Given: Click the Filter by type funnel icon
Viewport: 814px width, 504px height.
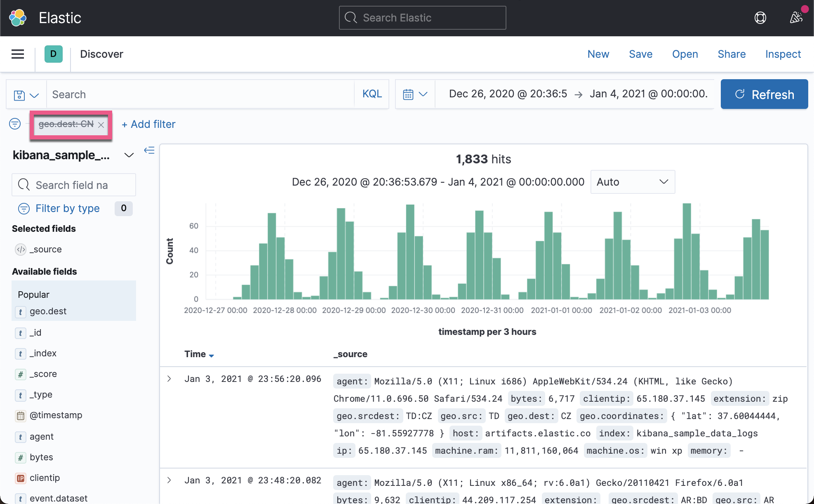Looking at the screenshot, I should (x=24, y=209).
